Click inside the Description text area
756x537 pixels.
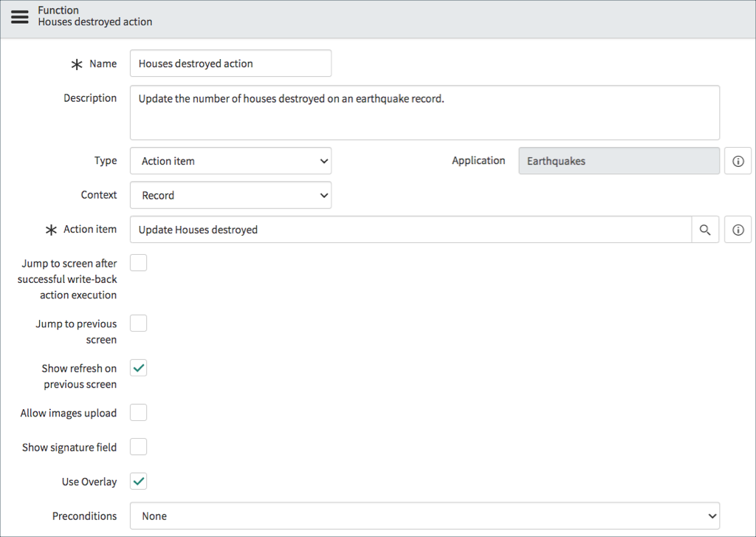click(425, 112)
